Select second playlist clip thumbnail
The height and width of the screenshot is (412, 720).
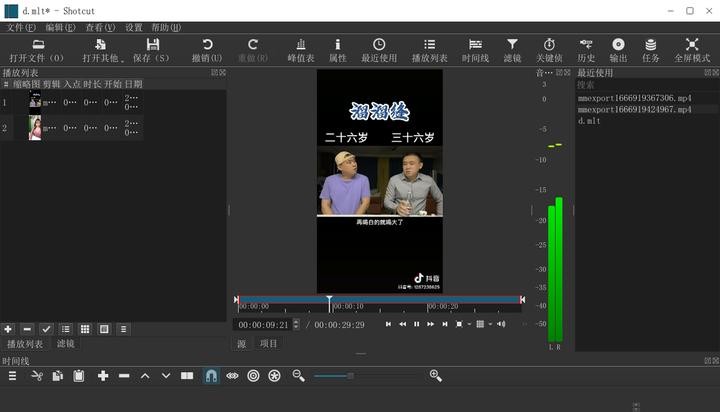pos(35,128)
